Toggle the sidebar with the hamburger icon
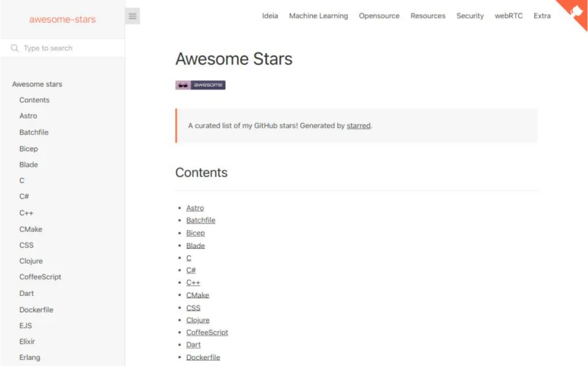Screen dimensions: 588x366 (133, 15)
